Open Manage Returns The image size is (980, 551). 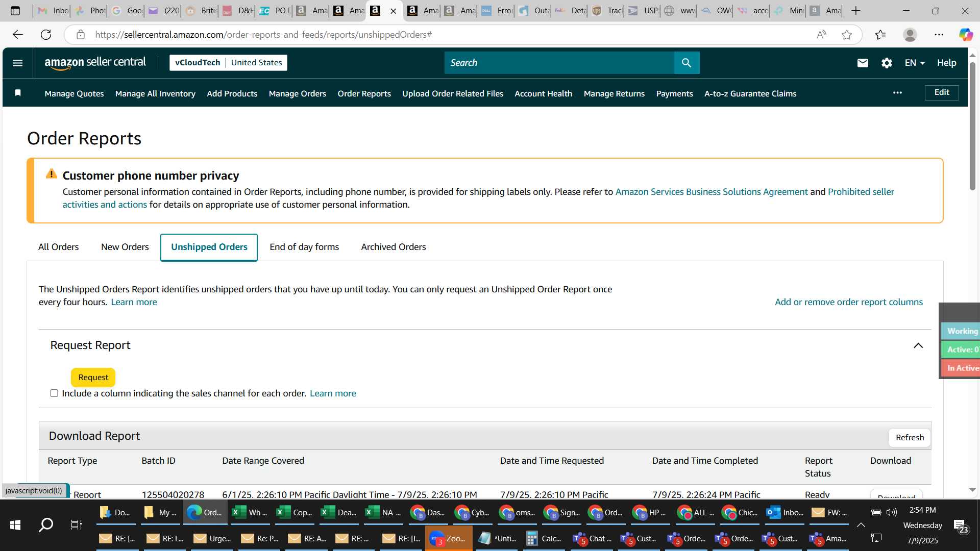tap(614, 93)
